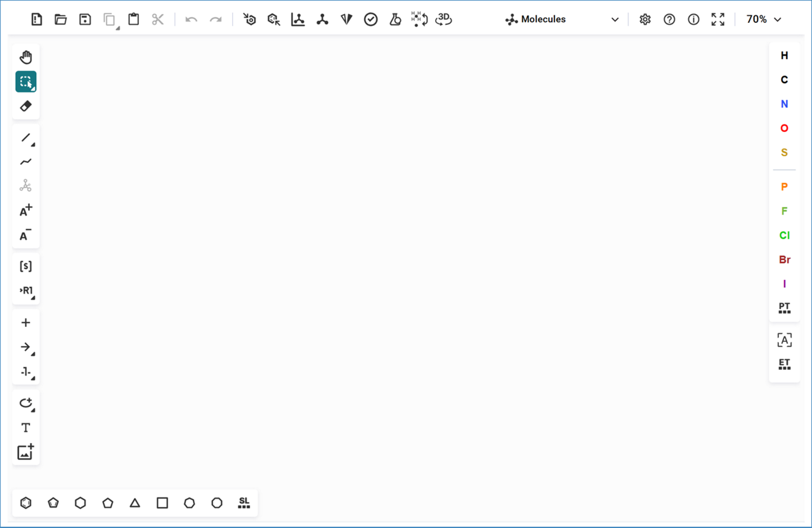812x528 pixels.
Task: Toggle fullscreen mode
Action: [x=717, y=20]
